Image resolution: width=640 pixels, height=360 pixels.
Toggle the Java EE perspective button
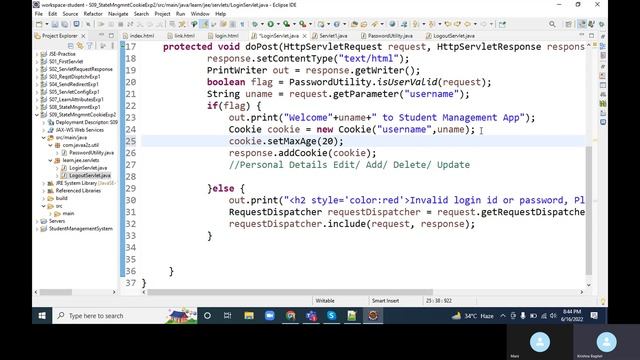[581, 24]
